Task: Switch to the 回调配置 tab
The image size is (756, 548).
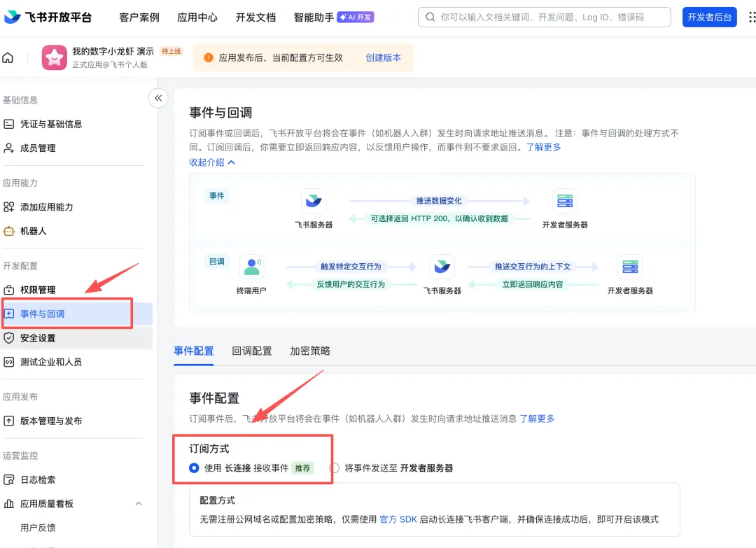Action: tap(252, 351)
